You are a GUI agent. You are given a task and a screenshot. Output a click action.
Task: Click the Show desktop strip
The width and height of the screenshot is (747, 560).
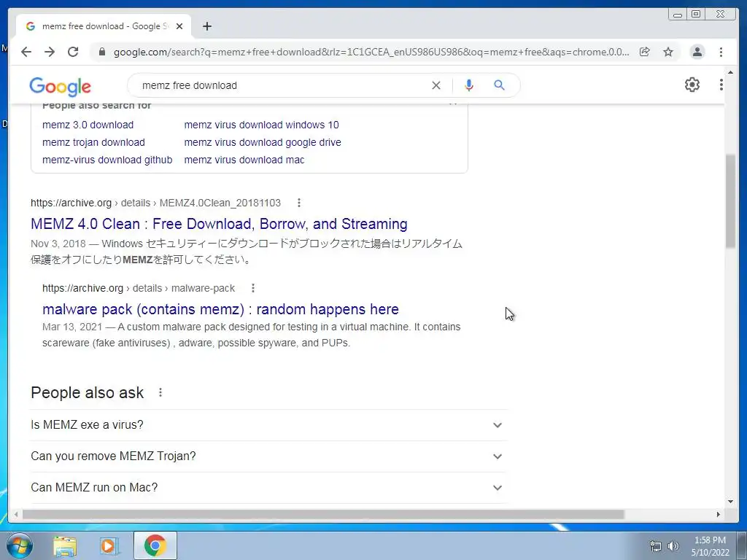point(743,545)
